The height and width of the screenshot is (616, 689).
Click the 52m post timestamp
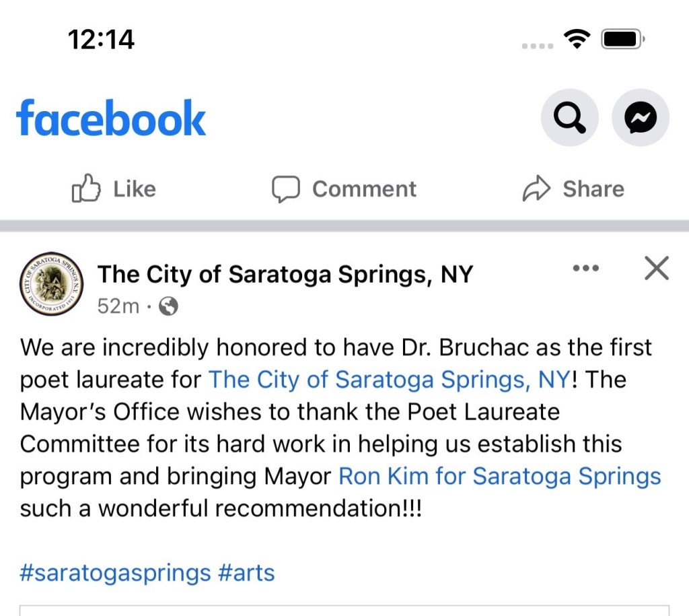[118, 307]
